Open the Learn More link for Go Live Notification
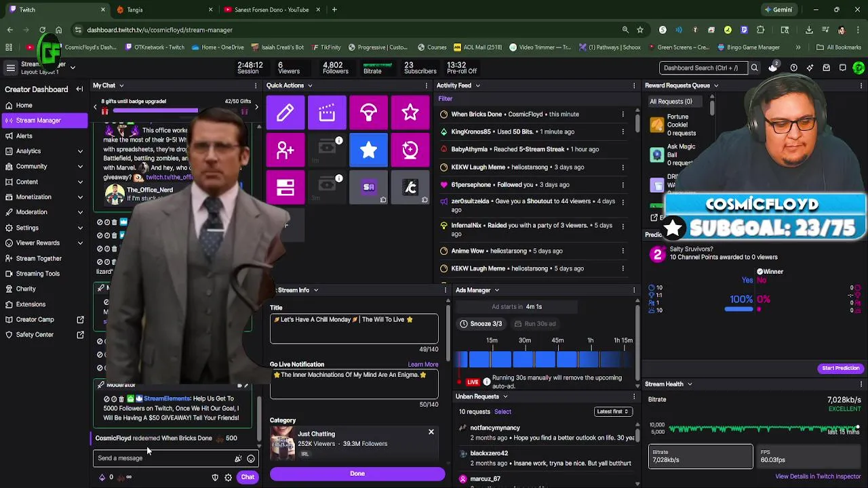This screenshot has width=868, height=488. pyautogui.click(x=422, y=365)
